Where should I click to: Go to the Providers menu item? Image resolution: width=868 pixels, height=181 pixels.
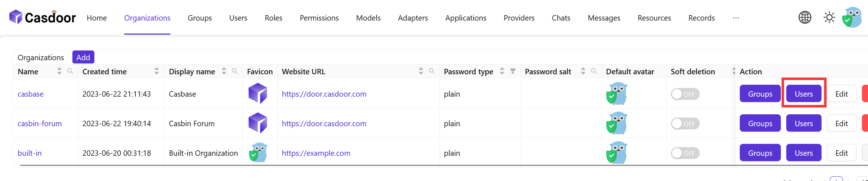(519, 18)
